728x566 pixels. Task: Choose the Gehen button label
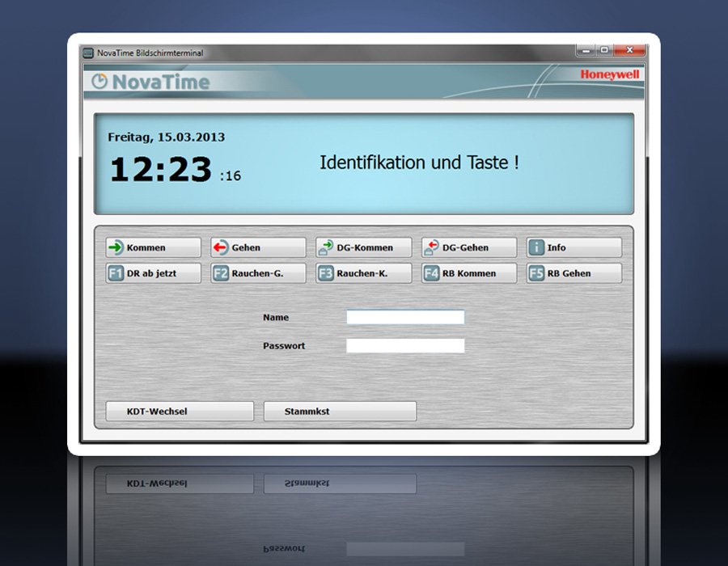[x=246, y=247]
